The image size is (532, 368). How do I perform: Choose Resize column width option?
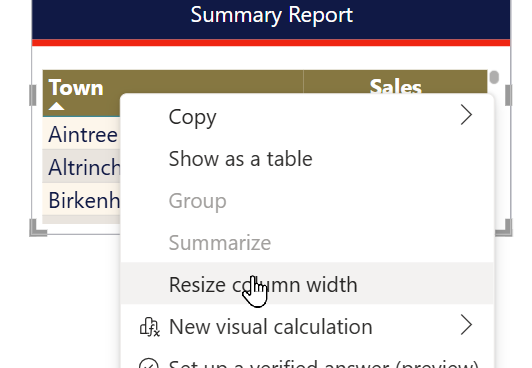tap(307, 283)
